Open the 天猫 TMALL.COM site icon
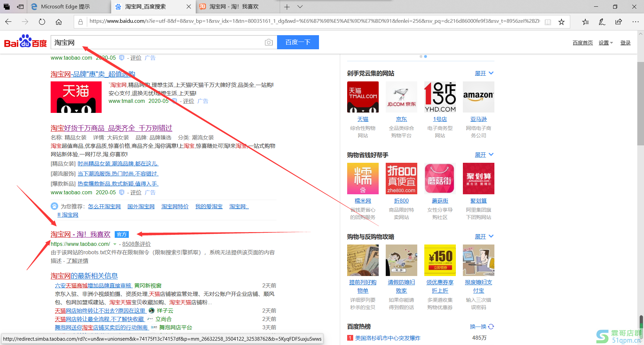 [363, 97]
